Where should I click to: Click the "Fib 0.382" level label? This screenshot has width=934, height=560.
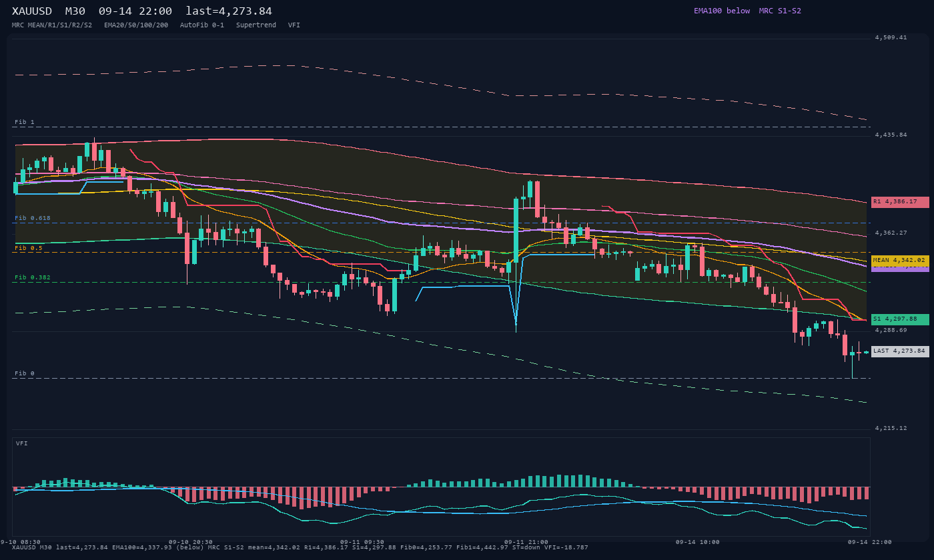pyautogui.click(x=33, y=278)
